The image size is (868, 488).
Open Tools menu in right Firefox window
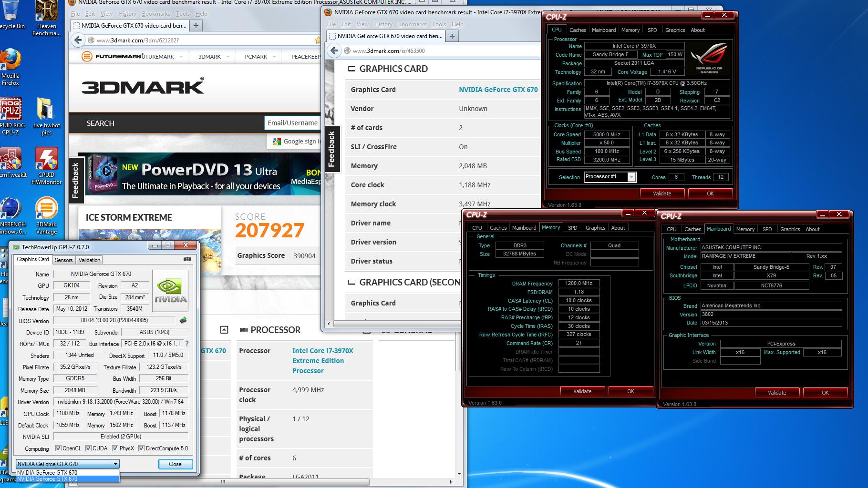(x=439, y=24)
